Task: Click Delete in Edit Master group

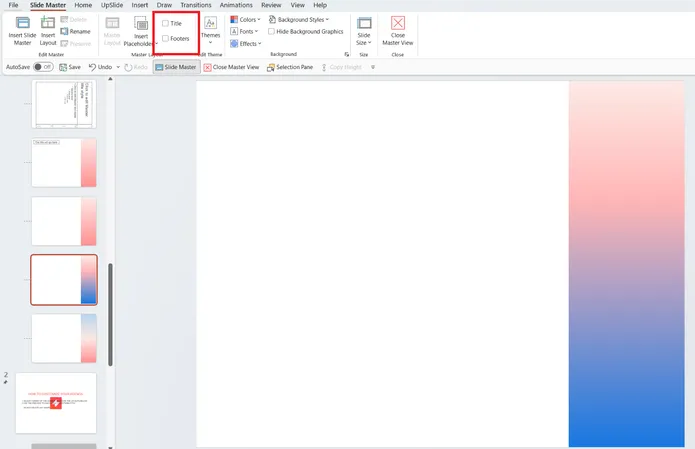Action: pyautogui.click(x=74, y=20)
